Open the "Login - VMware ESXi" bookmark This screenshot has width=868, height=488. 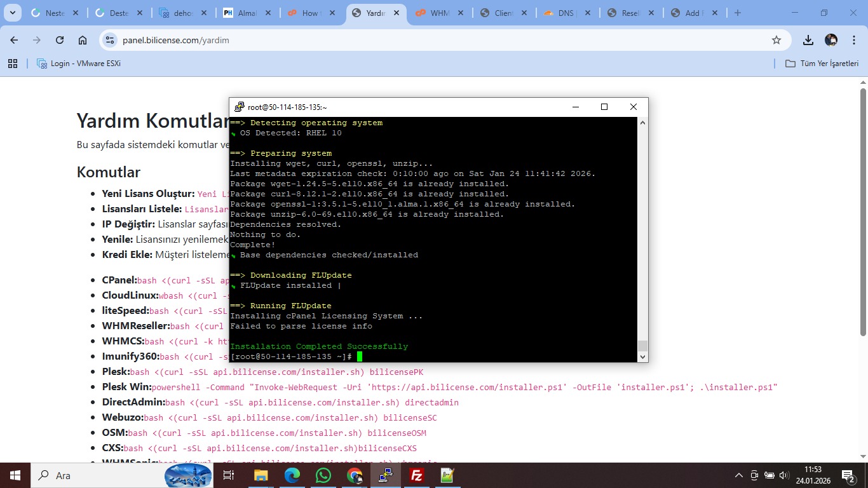coord(79,64)
